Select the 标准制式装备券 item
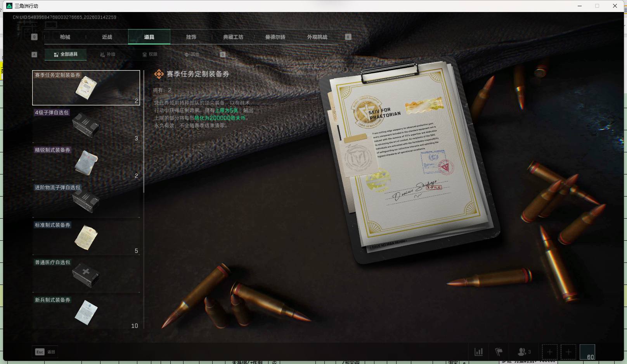The height and width of the screenshot is (364, 627). tap(86, 238)
